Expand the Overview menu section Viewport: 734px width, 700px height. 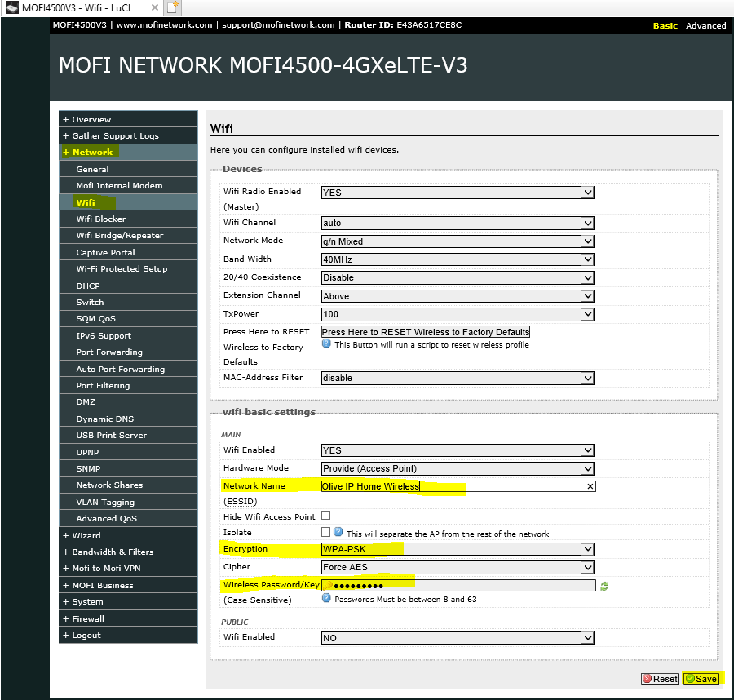[x=128, y=119]
